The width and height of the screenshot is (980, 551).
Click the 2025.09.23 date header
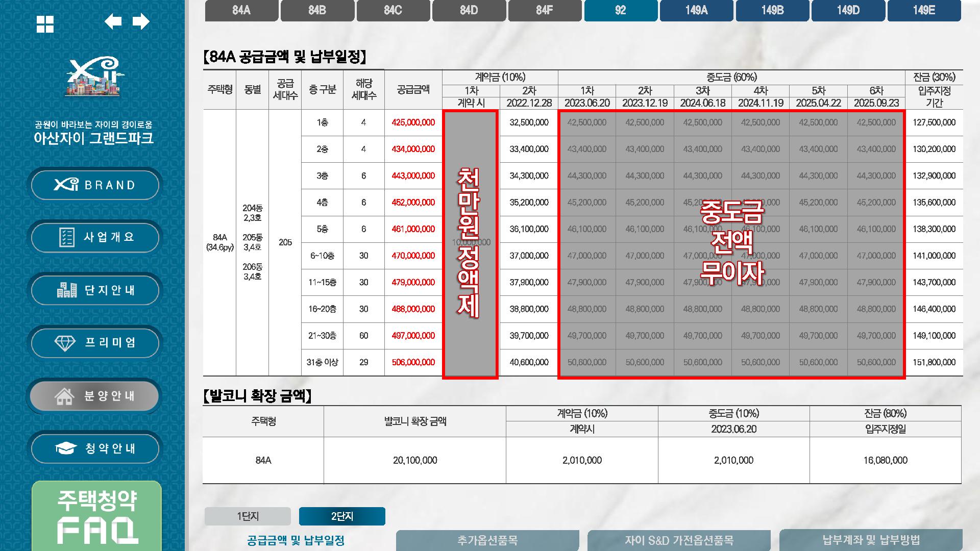tap(876, 103)
